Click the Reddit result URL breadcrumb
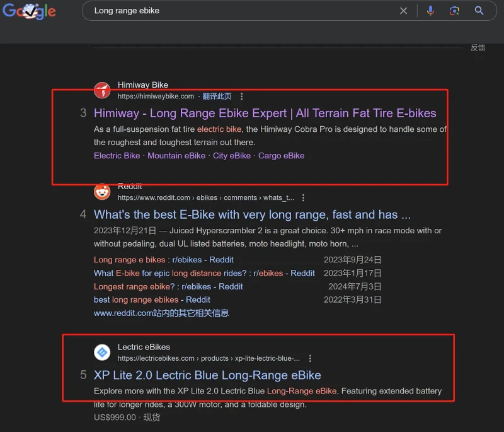The height and width of the screenshot is (432, 504). 206,197
